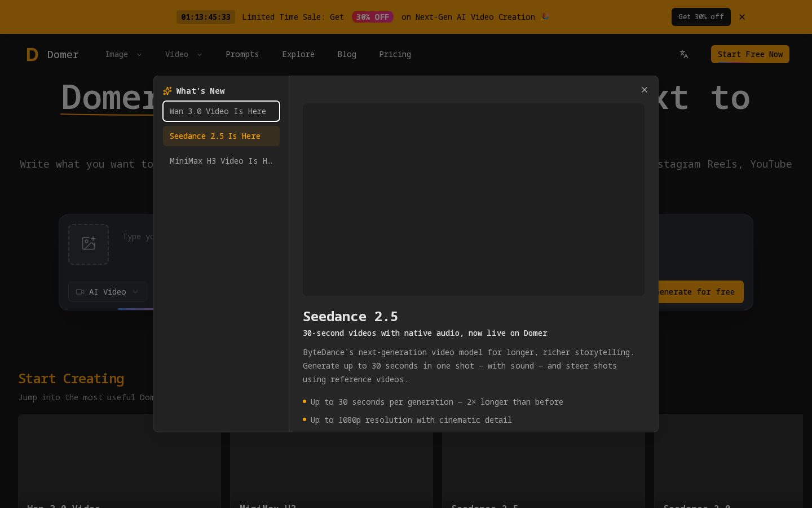
Task: Open the AI Video mode dropdown
Action: [108, 292]
